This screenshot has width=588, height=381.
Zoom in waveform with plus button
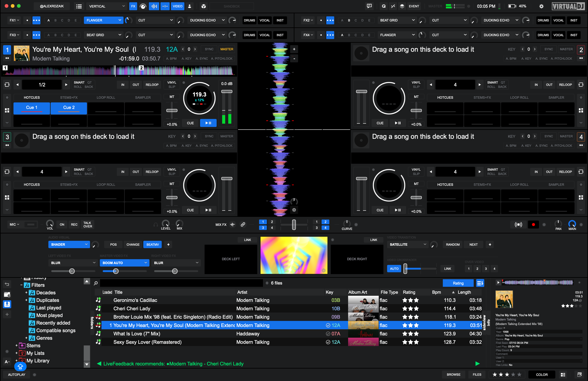tap(294, 49)
